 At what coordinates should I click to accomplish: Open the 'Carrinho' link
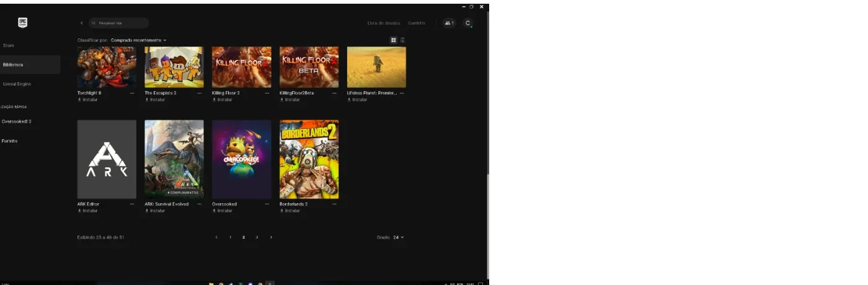click(417, 23)
